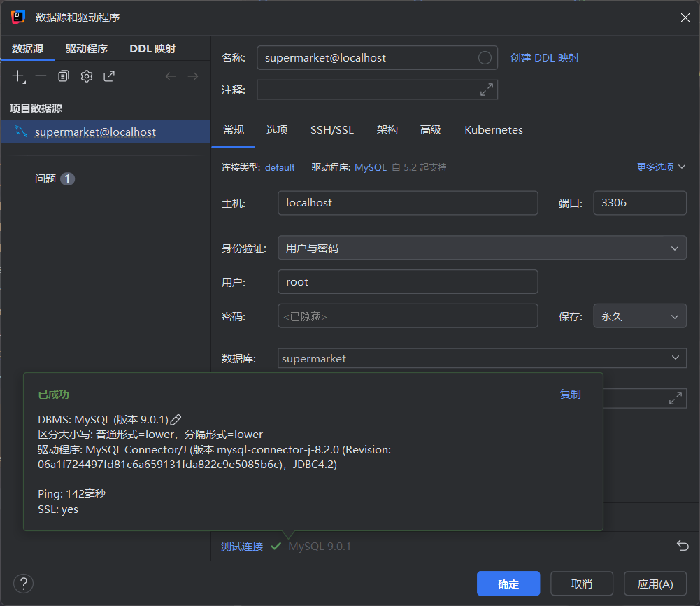Change the connection type default link
This screenshot has width=700, height=606.
click(280, 167)
